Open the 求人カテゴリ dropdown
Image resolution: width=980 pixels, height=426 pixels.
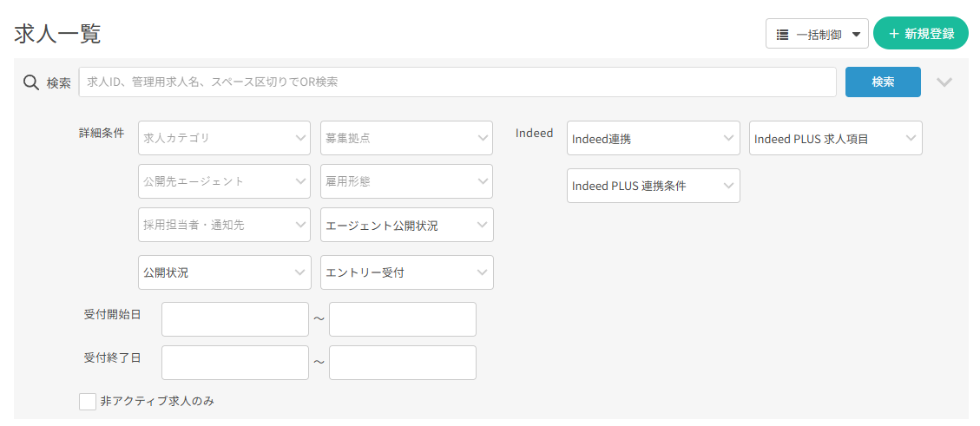pos(224,138)
